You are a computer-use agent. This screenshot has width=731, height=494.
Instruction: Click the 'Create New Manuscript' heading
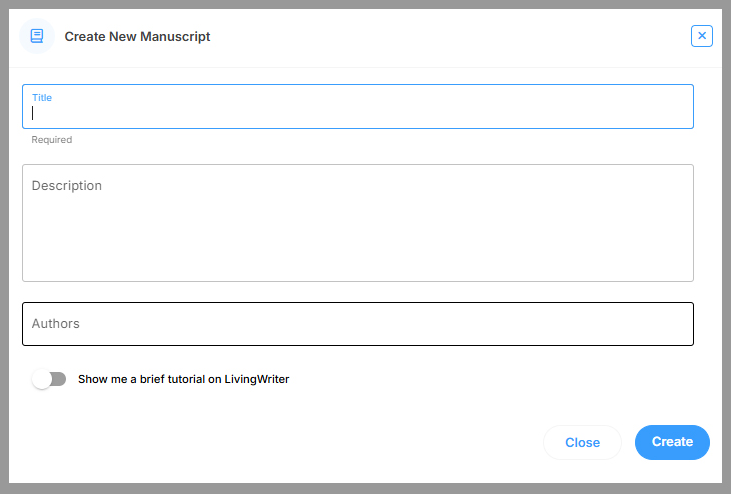click(x=137, y=37)
